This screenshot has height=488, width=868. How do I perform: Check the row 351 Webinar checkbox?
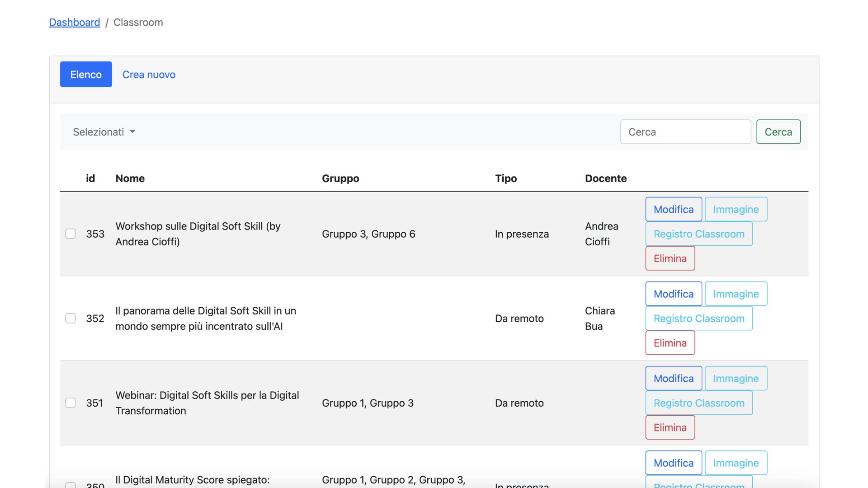point(71,403)
